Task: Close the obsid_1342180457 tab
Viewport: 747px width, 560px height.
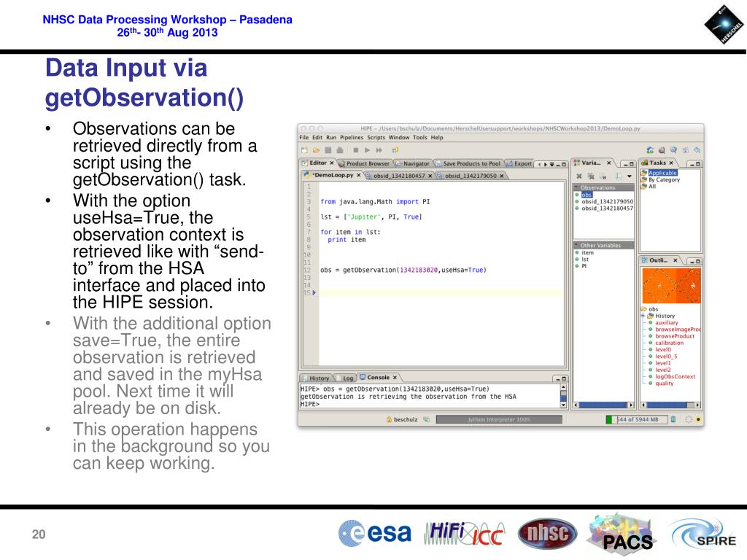Action: click(x=430, y=176)
